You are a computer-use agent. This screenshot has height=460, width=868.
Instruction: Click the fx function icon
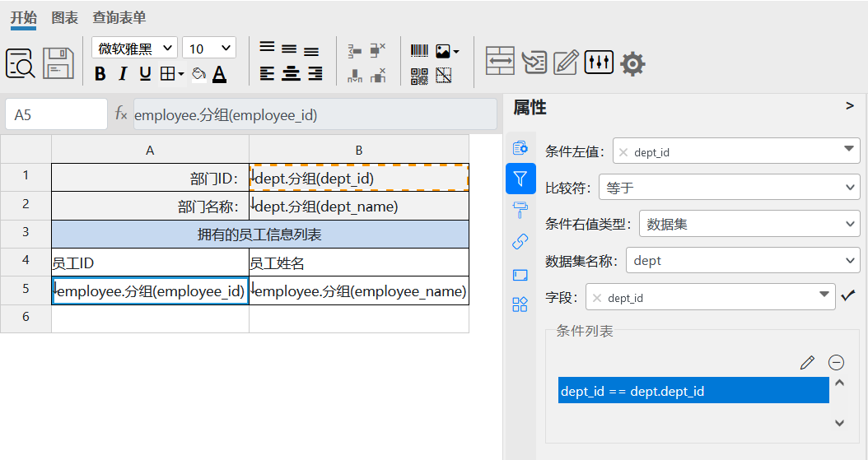tap(121, 114)
